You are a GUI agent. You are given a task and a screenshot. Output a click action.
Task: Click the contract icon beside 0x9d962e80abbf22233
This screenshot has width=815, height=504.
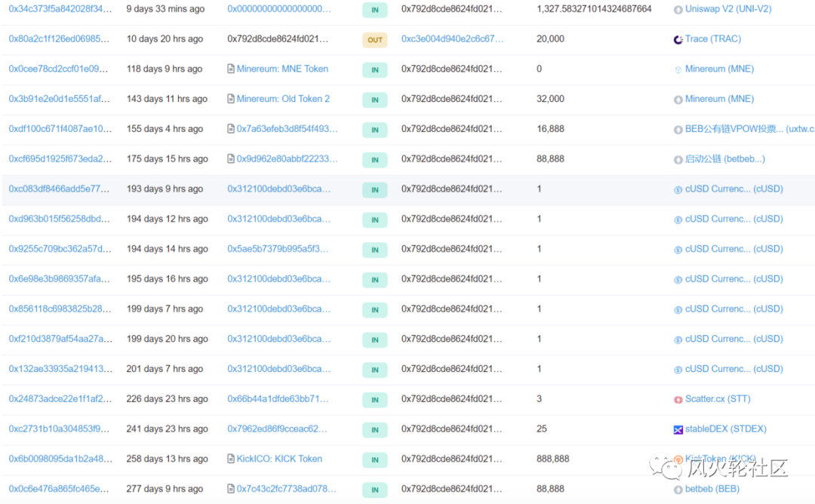pyautogui.click(x=231, y=158)
